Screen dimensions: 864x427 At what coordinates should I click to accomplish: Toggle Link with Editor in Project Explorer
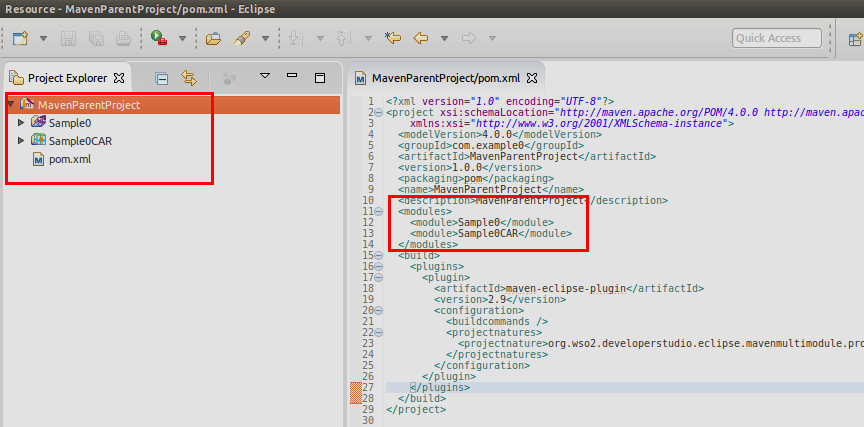point(188,77)
